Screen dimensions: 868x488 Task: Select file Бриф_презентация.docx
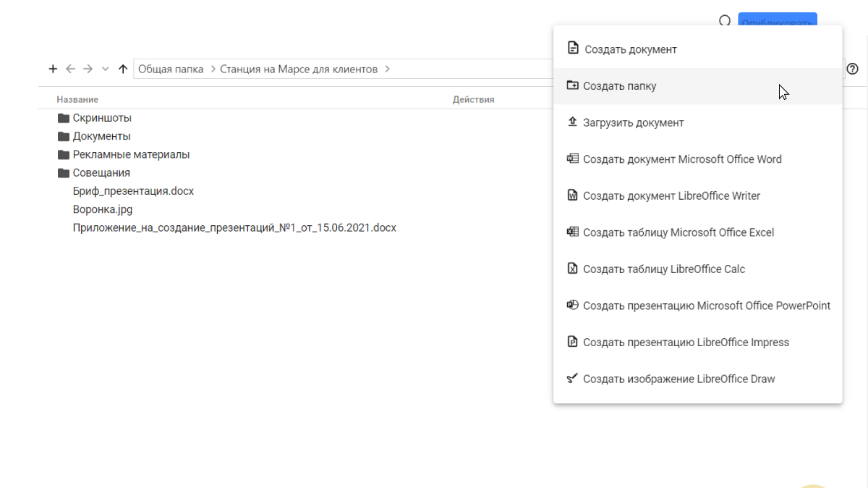click(x=133, y=191)
